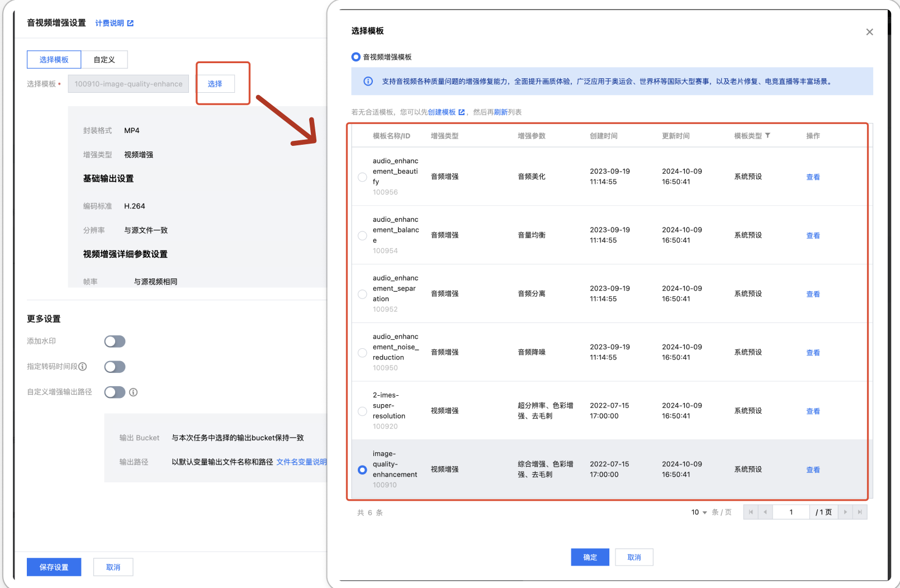Click the page number input field
The width and height of the screenshot is (900, 588).
[x=791, y=512]
